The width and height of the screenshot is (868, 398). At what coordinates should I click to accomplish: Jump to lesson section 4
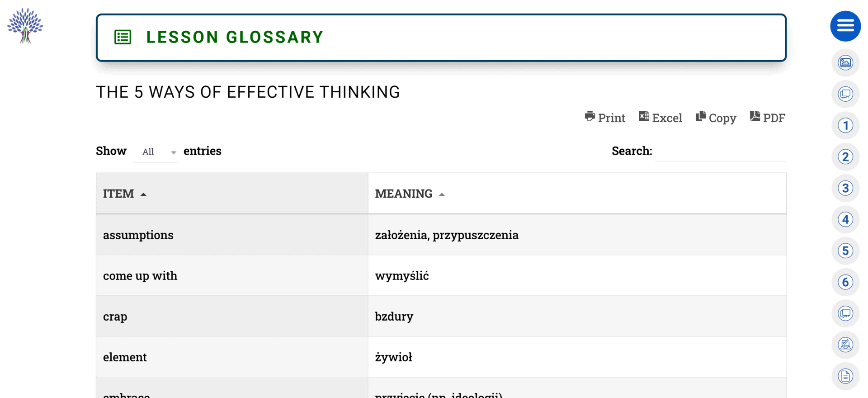(845, 219)
